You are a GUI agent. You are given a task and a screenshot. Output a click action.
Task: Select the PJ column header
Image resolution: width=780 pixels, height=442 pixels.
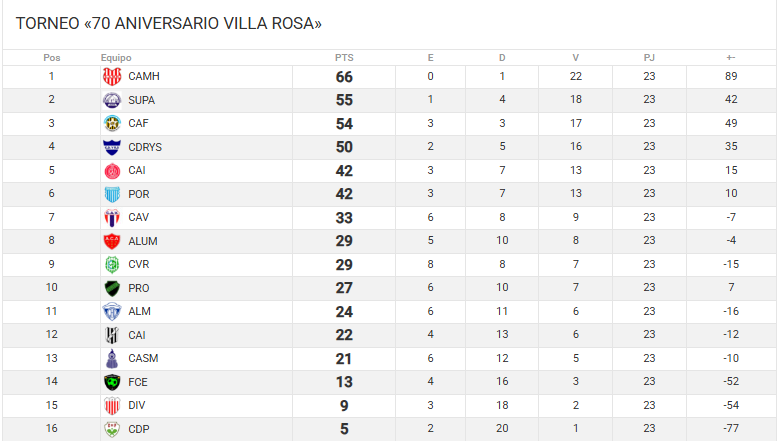[649, 58]
